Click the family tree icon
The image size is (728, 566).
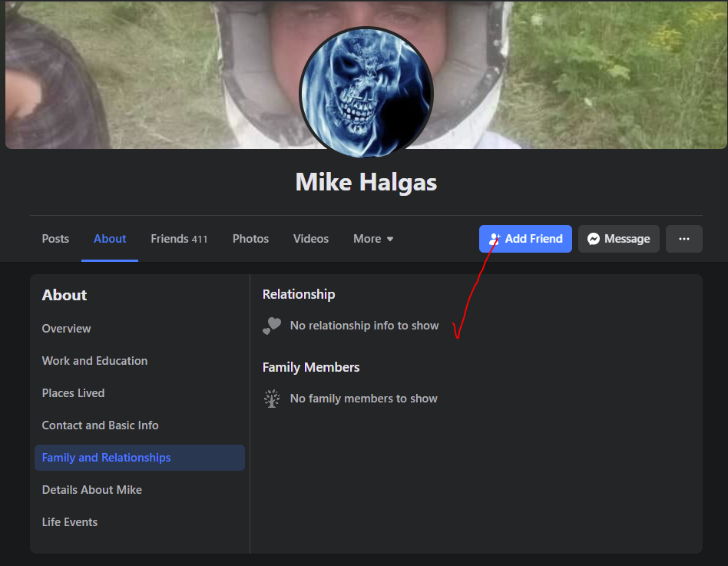[x=272, y=399]
